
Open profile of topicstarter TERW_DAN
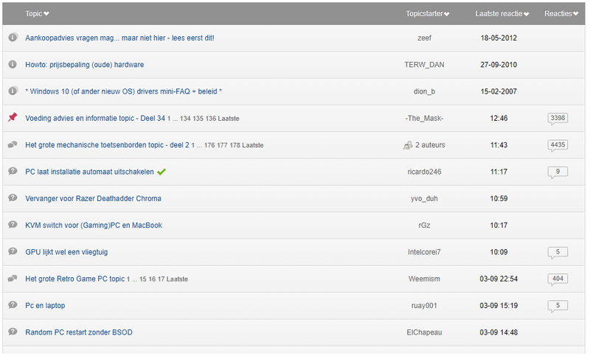click(x=424, y=65)
